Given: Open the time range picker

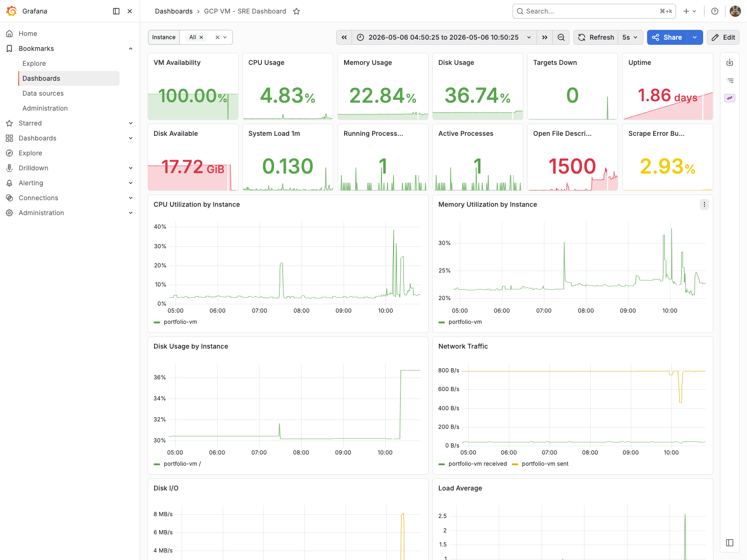Looking at the screenshot, I should tap(444, 37).
